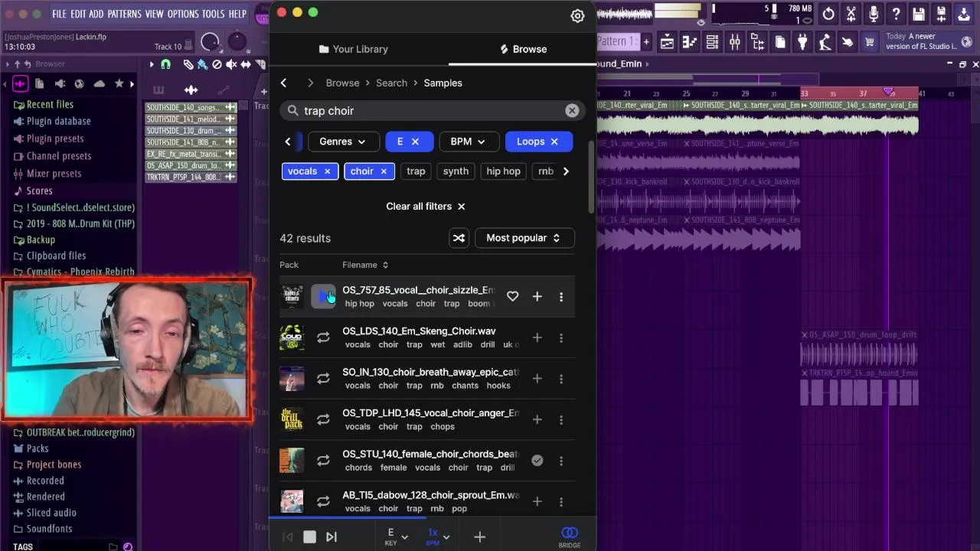Open the TOOLS menu in FL Studio
Viewport: 980px width, 551px height.
pyautogui.click(x=214, y=14)
